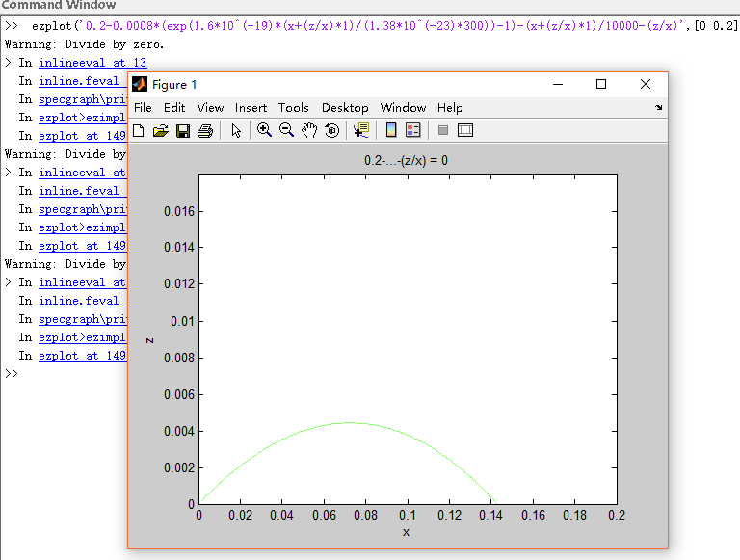Open the File menu in Figure 1
The height and width of the screenshot is (560, 740).
click(143, 108)
